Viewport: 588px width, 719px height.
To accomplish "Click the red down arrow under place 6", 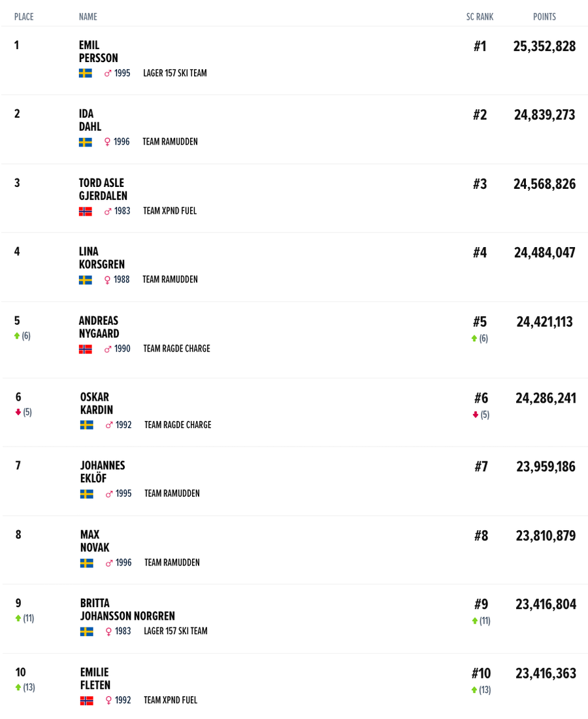I will pos(18,412).
